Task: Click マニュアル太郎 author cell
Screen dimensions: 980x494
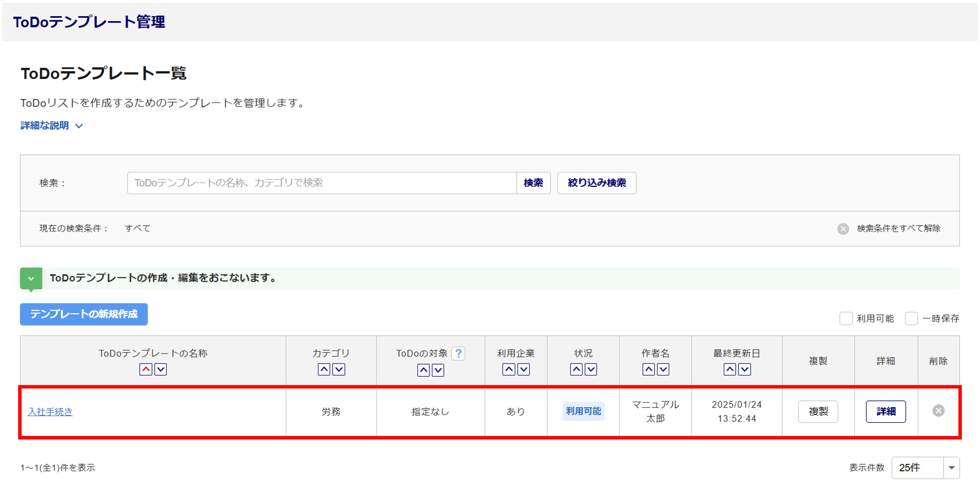Action: [x=656, y=411]
